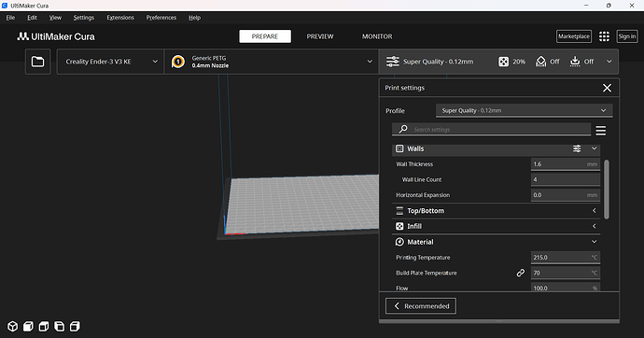Open the application switcher grid icon
The image size is (644, 338).
[604, 36]
